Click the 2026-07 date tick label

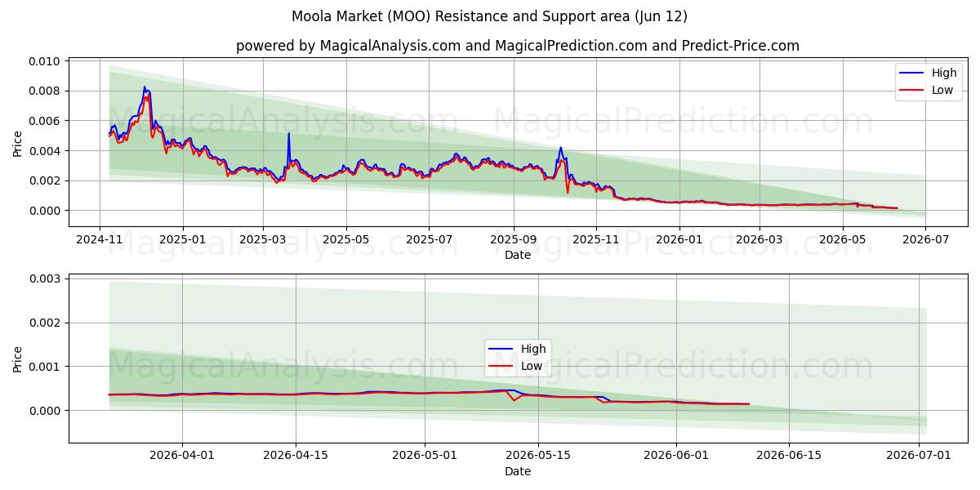coord(925,240)
